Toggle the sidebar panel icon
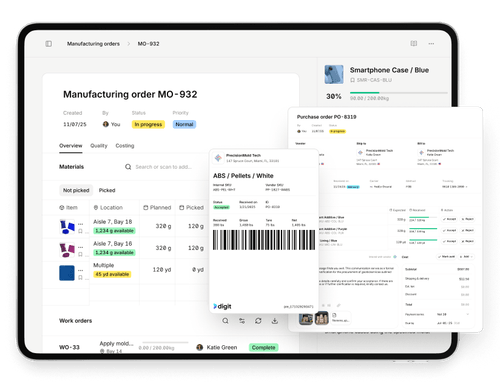This screenshot has width=500, height=384. tap(49, 44)
